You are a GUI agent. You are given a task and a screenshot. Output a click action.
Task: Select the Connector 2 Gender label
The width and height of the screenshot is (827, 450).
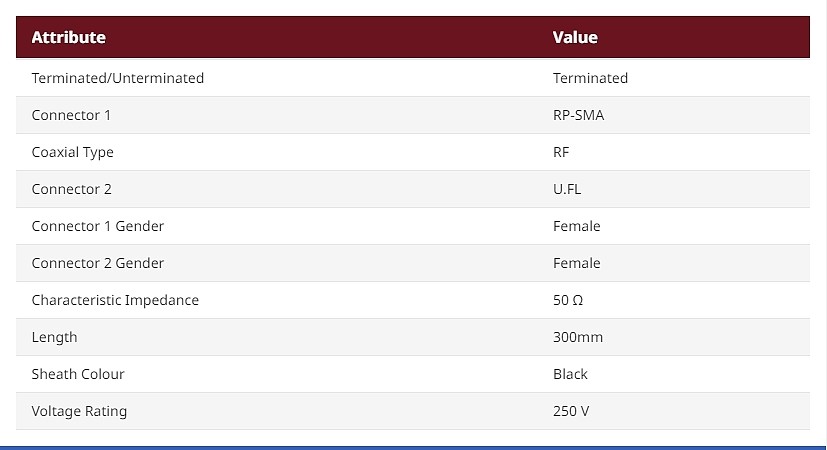(x=98, y=263)
